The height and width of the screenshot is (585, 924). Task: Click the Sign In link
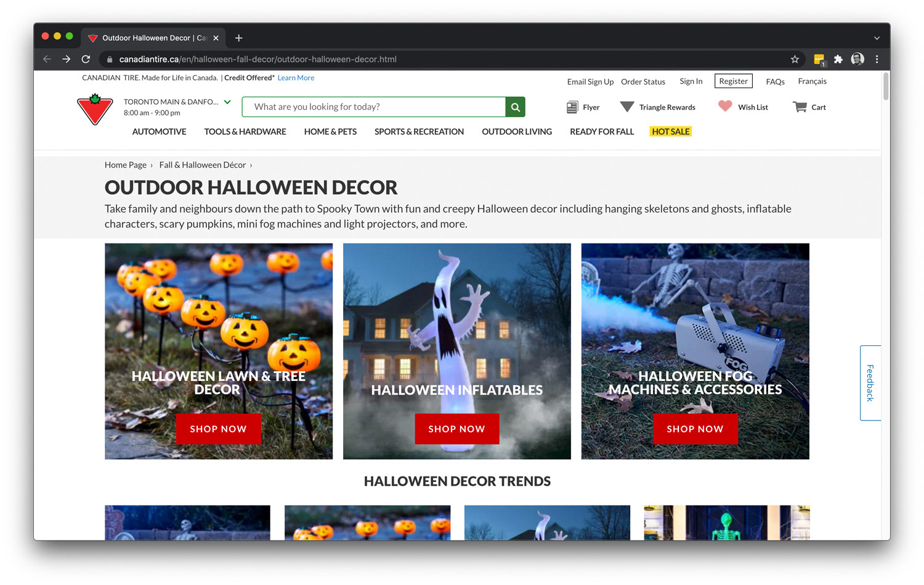click(x=691, y=81)
